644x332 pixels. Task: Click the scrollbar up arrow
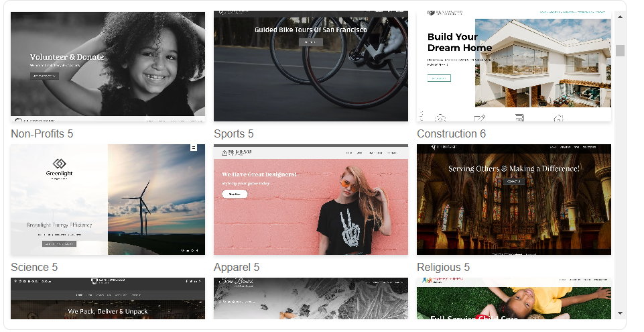620,17
